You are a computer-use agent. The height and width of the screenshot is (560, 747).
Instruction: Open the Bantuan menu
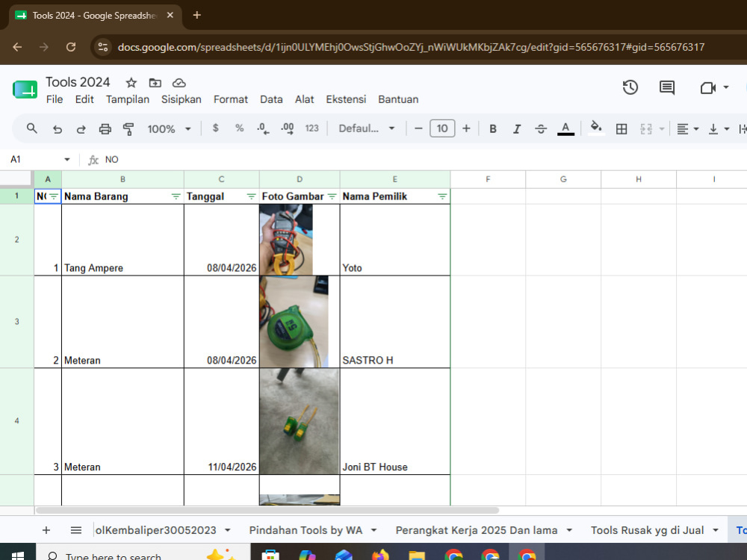(x=398, y=99)
